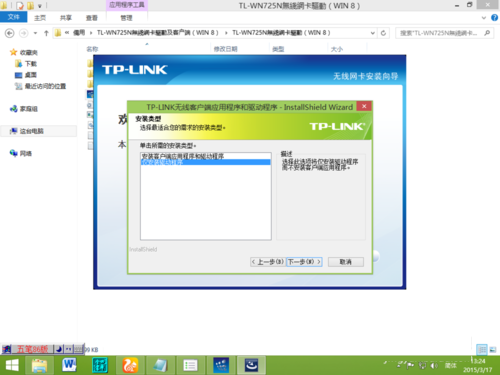
Task: Open 最近访问的位置 in navigation pane
Action: [x=45, y=86]
